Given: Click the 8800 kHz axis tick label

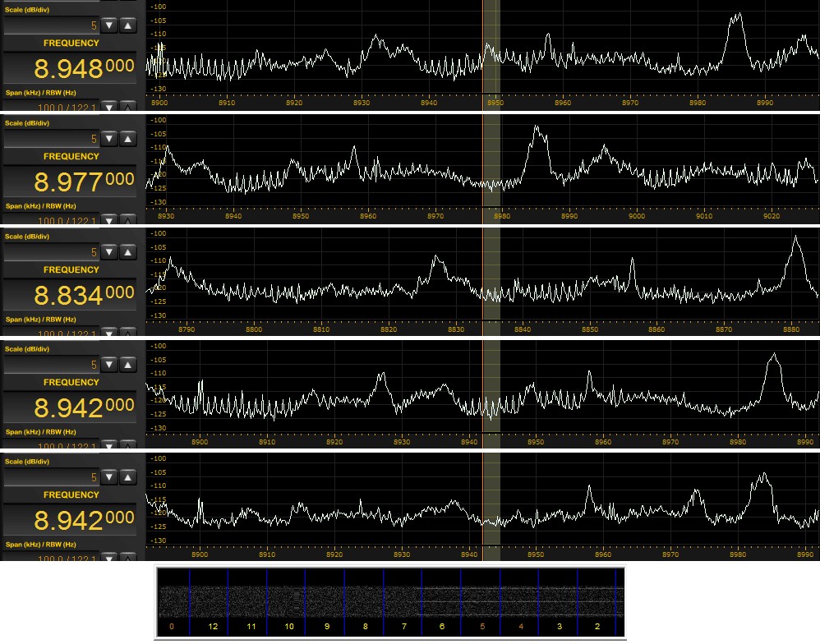Looking at the screenshot, I should (x=254, y=329).
